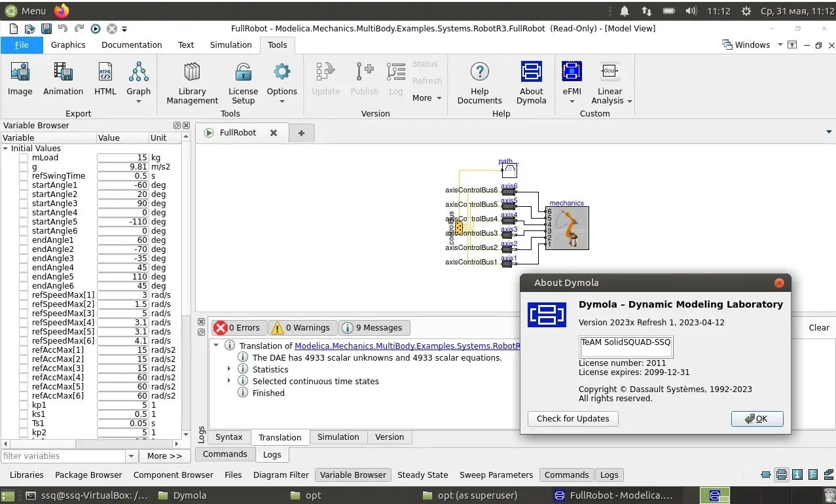
Task: Click OK in the About Dymola dialog
Action: pos(757,419)
